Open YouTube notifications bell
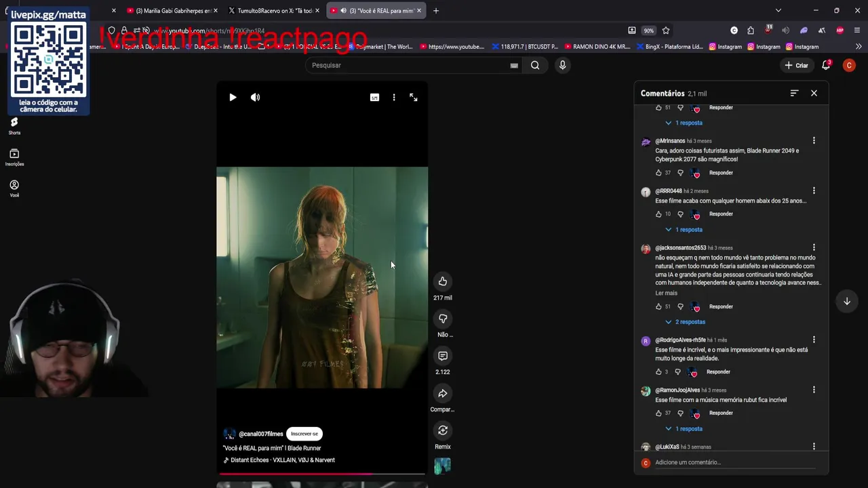Screen dimensions: 868x488 coord(826,66)
